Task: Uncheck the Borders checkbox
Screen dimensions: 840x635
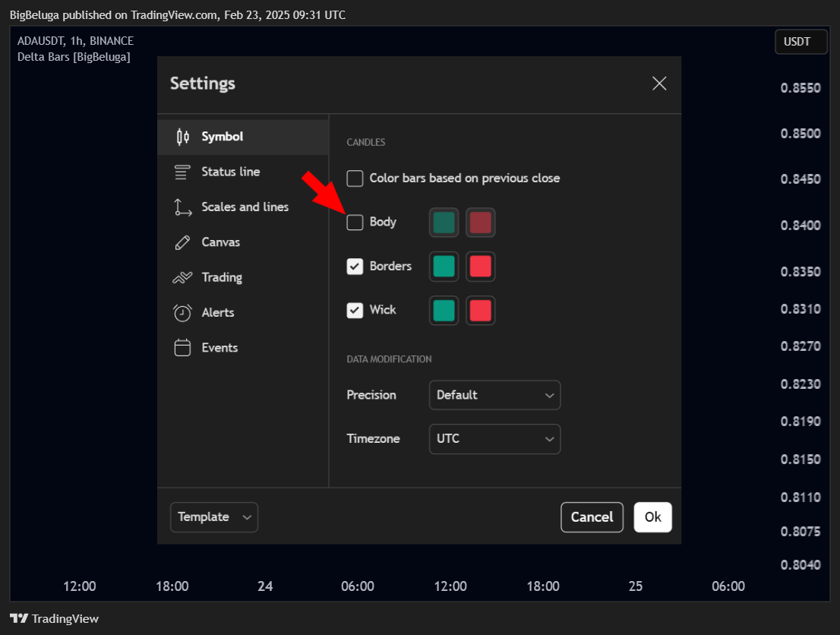Action: click(x=355, y=267)
